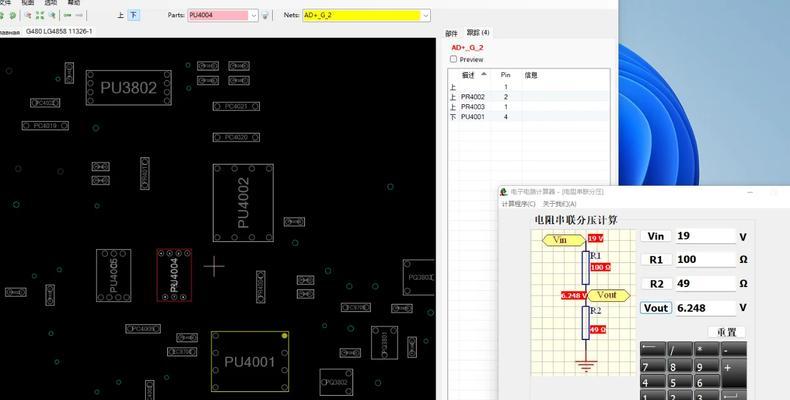Click the 9 key on the keypad

[x=706, y=366]
